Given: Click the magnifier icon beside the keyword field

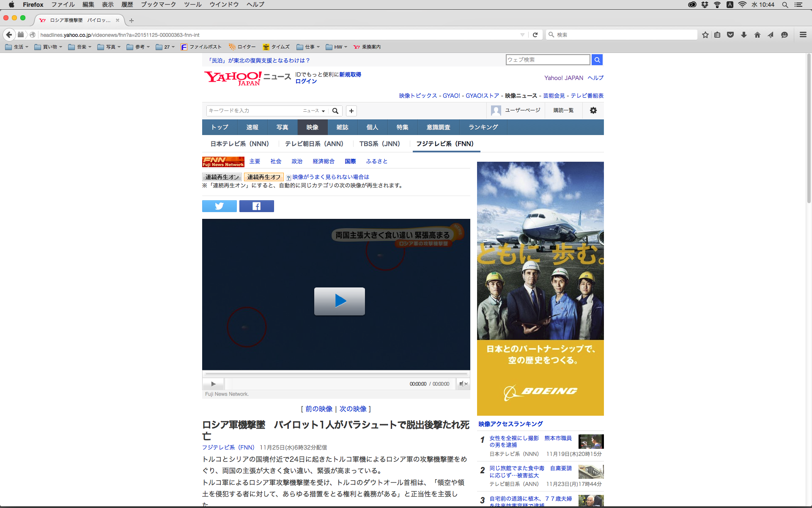Looking at the screenshot, I should 335,111.
